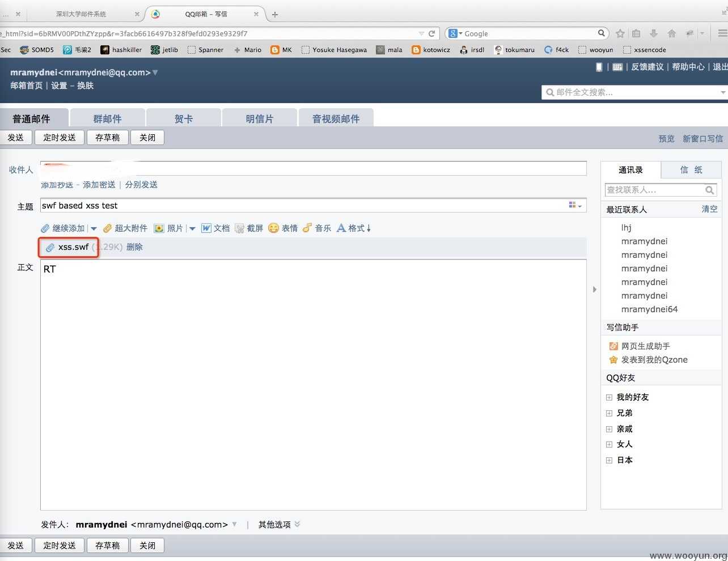Click the mobile phone icon in header

click(599, 67)
